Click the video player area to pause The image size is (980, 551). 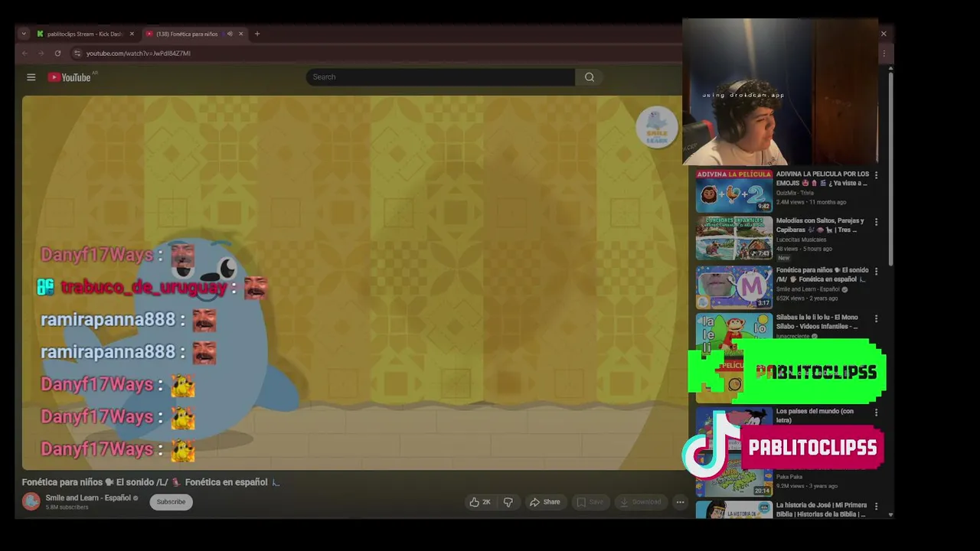[354, 282]
